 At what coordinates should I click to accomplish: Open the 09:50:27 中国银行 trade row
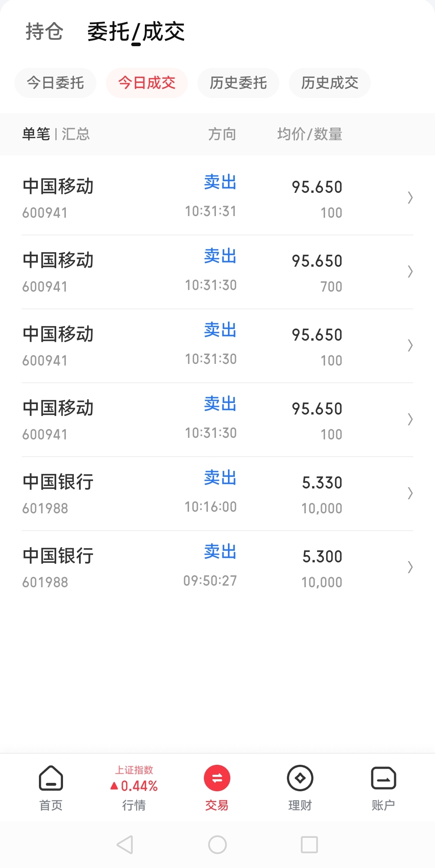pos(217,567)
